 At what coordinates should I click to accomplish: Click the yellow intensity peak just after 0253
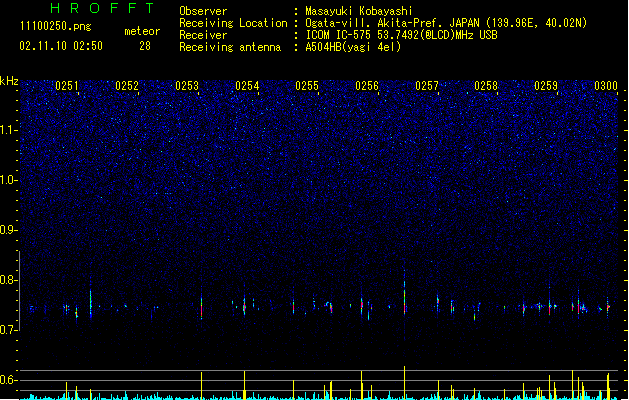pyautogui.click(x=201, y=385)
